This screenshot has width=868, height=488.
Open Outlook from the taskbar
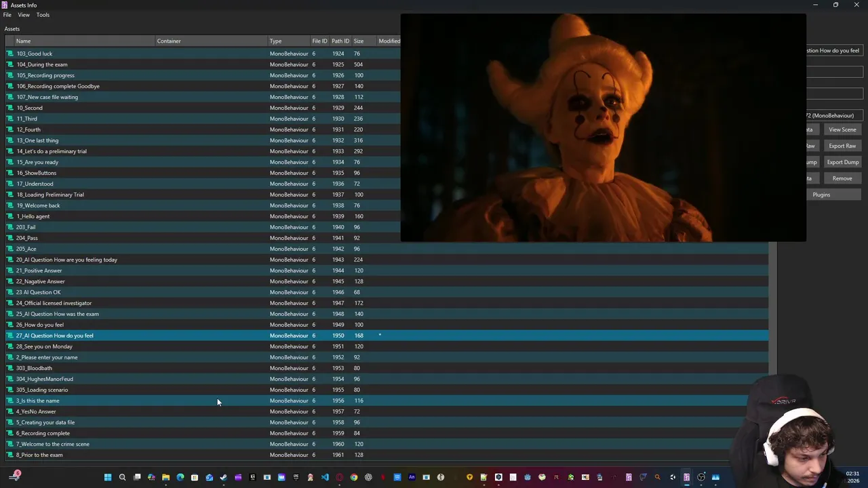[209, 477]
